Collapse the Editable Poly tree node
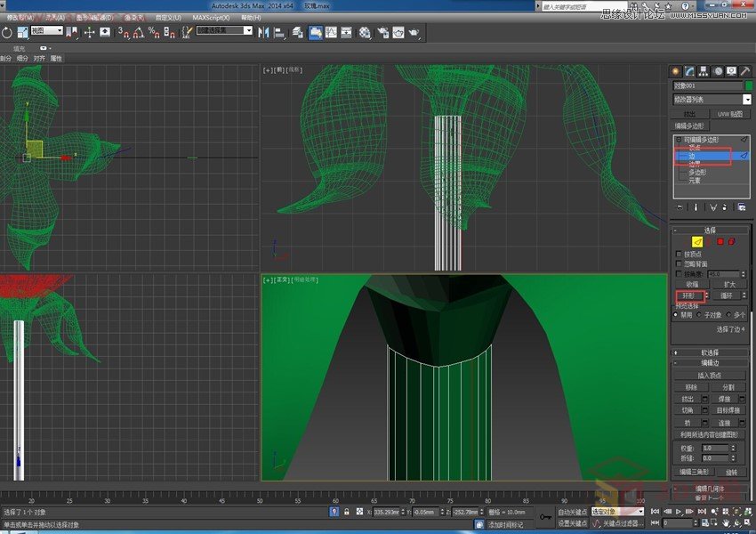The height and width of the screenshot is (534, 756). click(x=679, y=140)
